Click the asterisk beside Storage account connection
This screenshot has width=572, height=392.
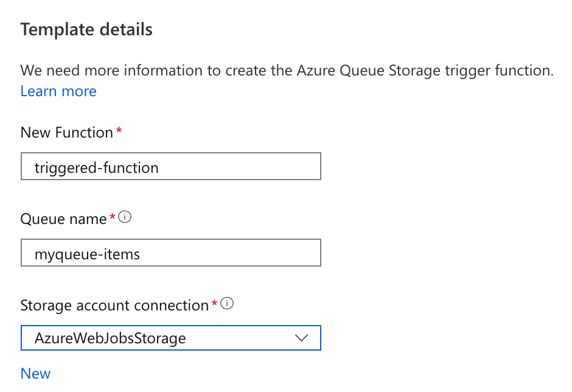coord(214,304)
